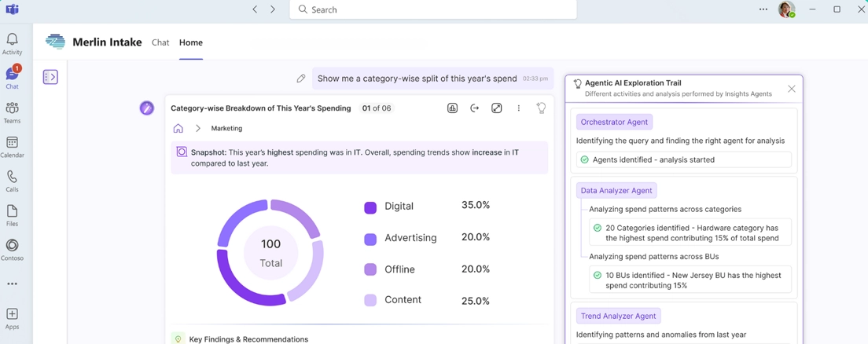Click the donut chart center Total
868x344 pixels.
coord(270,254)
